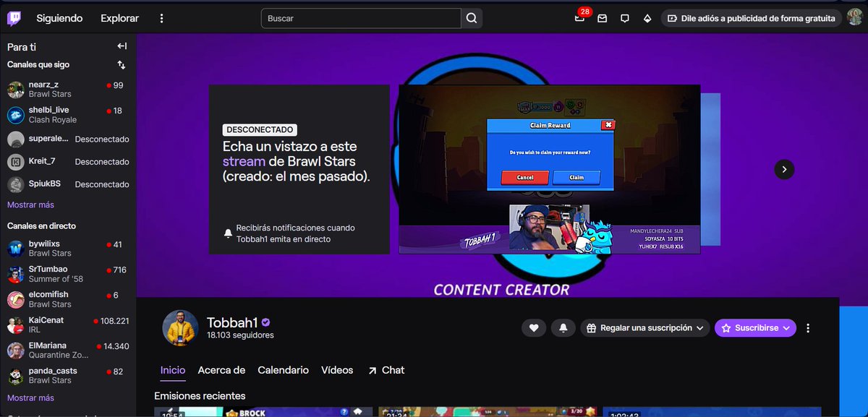Open the three-dot menu beside Explorar
868x417 pixels.
161,18
